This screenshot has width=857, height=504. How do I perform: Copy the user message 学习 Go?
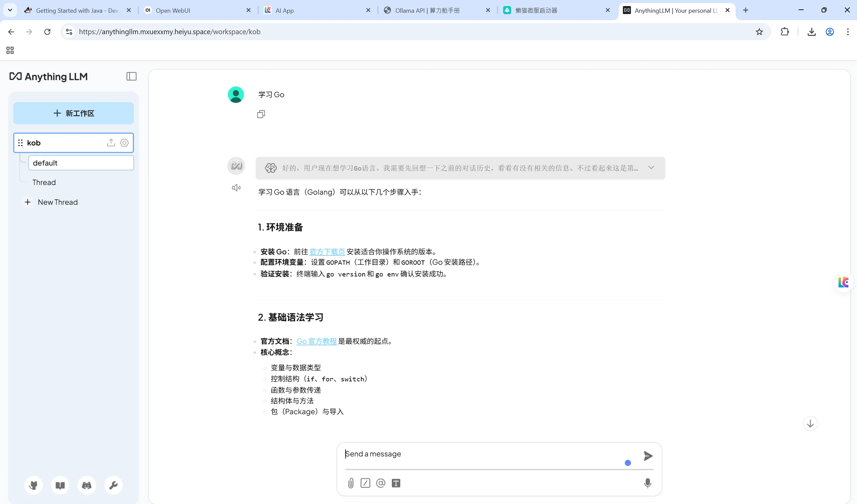pos(261,114)
